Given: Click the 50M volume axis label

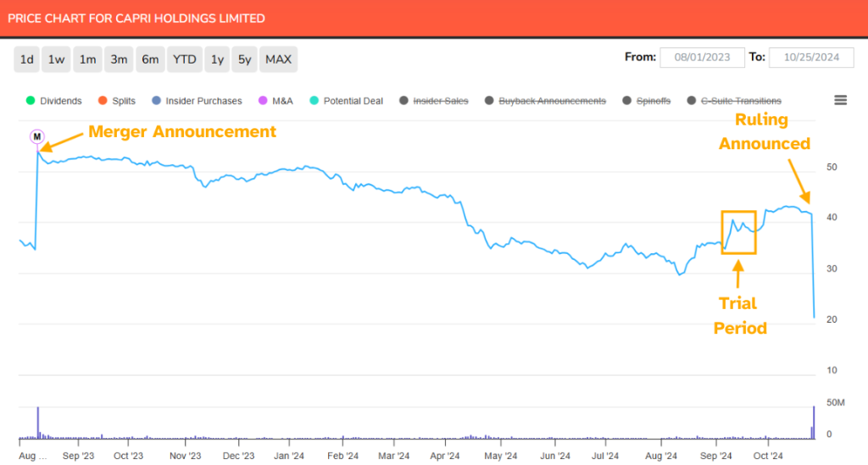Looking at the screenshot, I should (x=835, y=402).
